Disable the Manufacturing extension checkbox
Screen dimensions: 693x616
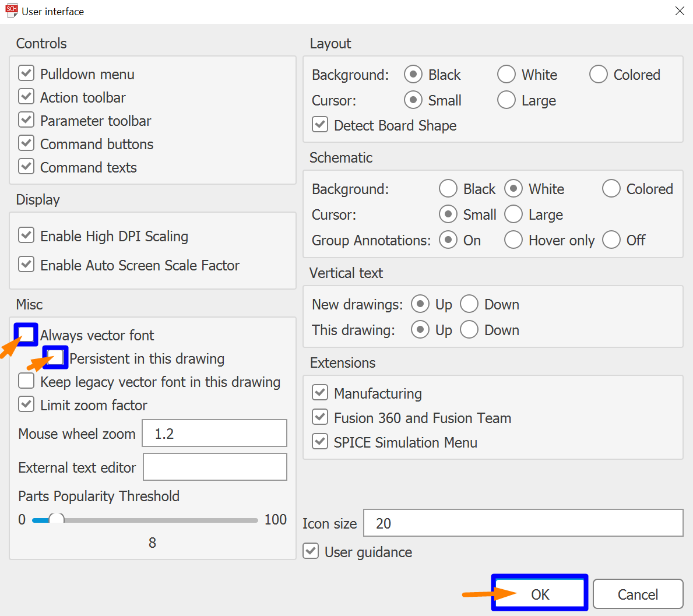(x=320, y=393)
